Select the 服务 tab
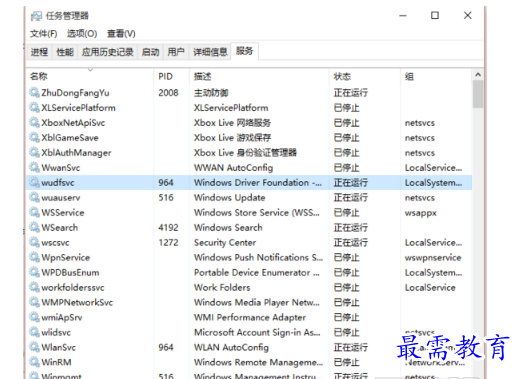This screenshot has height=379, width=518. tap(245, 51)
